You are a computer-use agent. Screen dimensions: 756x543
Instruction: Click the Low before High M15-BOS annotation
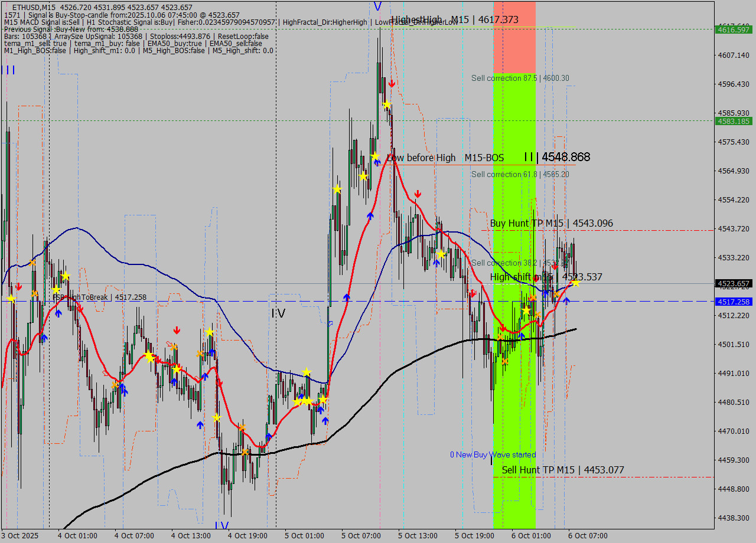[x=446, y=158]
